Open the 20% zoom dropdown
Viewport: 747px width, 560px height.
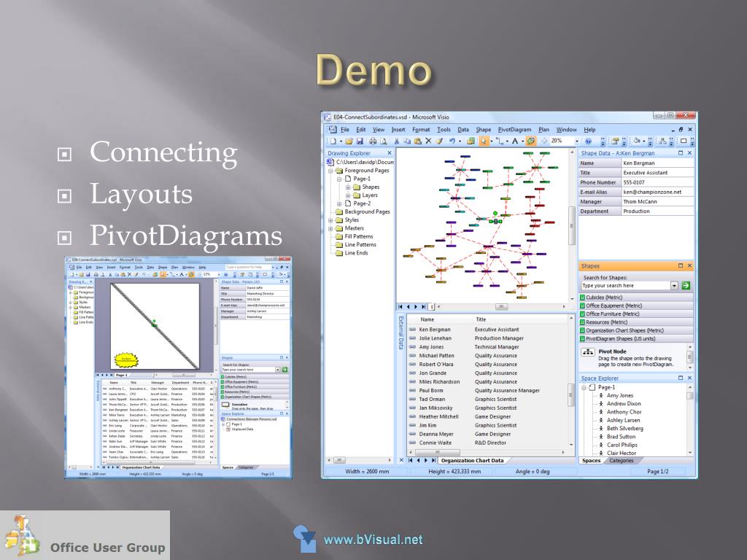[x=576, y=141]
